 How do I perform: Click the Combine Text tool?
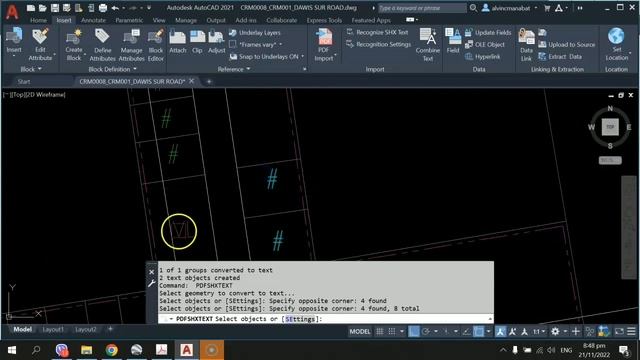click(427, 45)
